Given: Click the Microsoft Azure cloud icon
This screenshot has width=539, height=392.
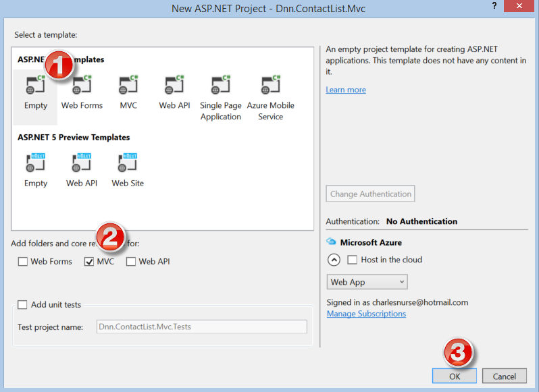Looking at the screenshot, I should point(331,242).
